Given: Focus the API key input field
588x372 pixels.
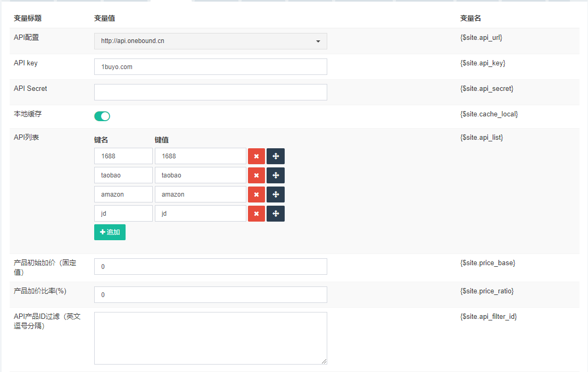Looking at the screenshot, I should pos(210,66).
